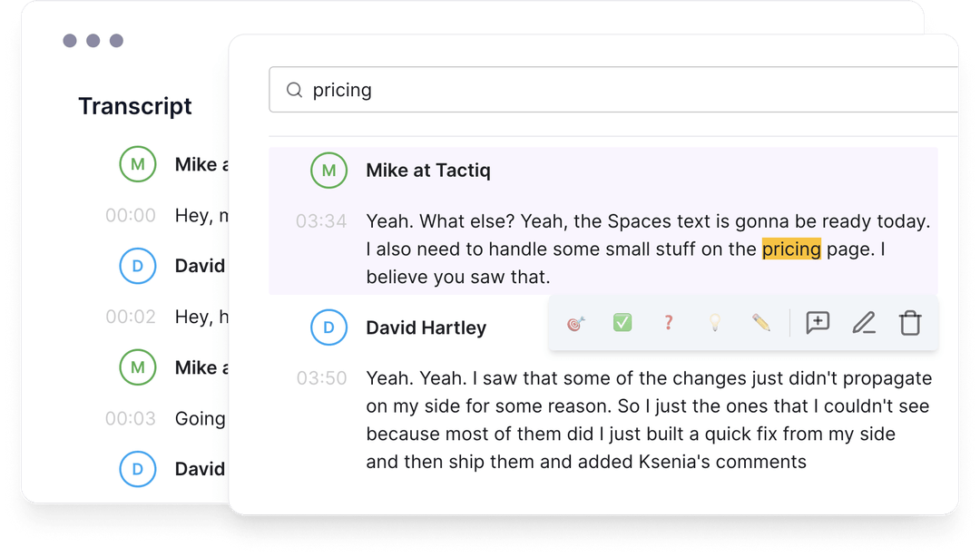Tag the highlight with the lightbulb idea icon
The image size is (980, 557).
(x=715, y=323)
